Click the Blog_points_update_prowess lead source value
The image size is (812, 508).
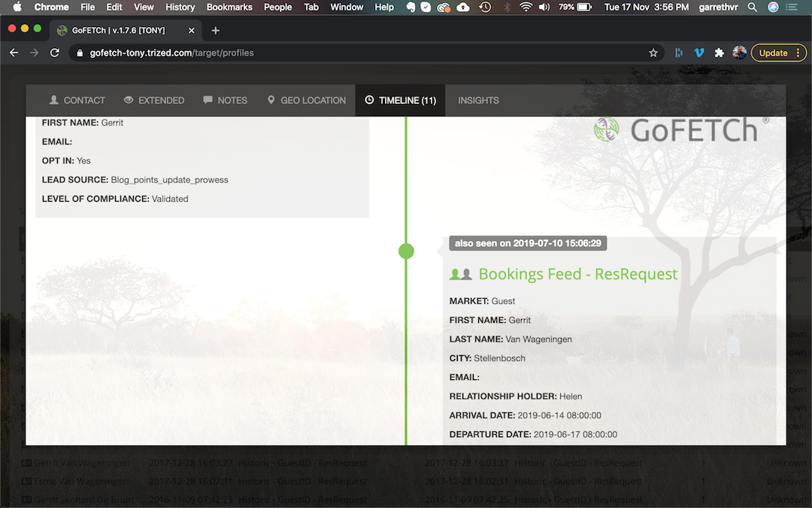[x=169, y=180]
